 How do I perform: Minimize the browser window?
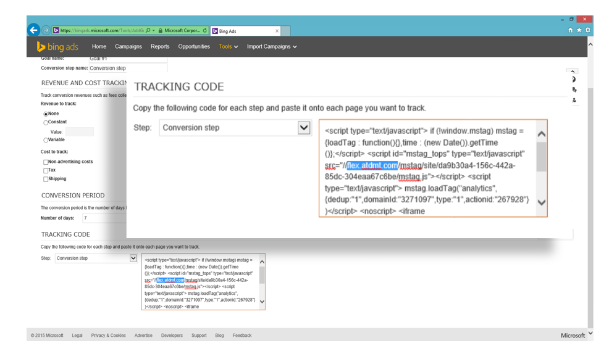click(x=562, y=19)
